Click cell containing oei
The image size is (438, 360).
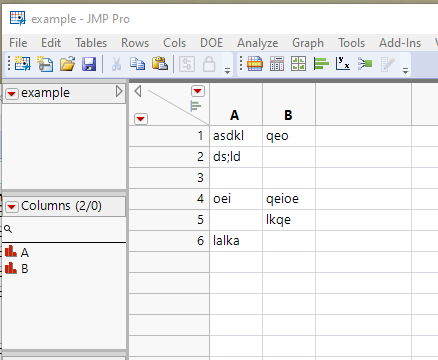(x=236, y=199)
